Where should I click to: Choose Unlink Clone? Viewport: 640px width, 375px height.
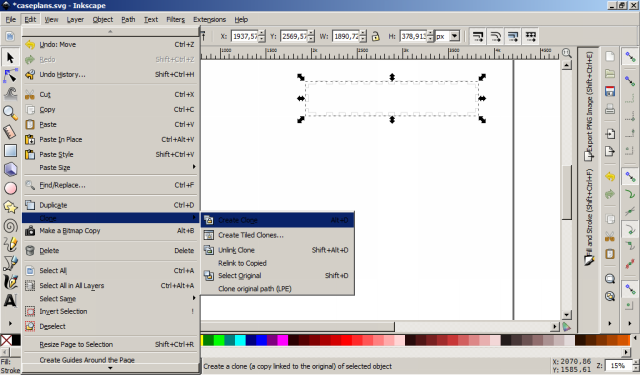click(278, 250)
